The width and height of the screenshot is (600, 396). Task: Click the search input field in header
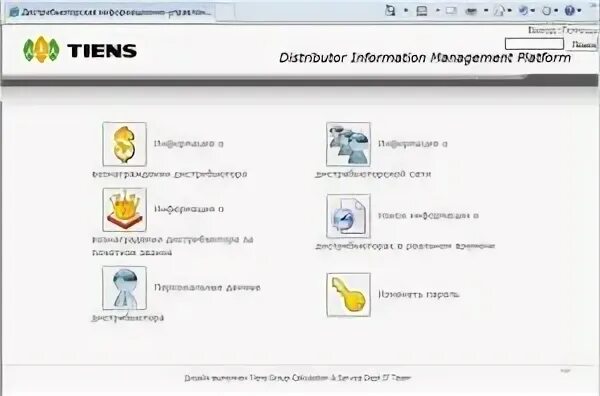pos(534,44)
